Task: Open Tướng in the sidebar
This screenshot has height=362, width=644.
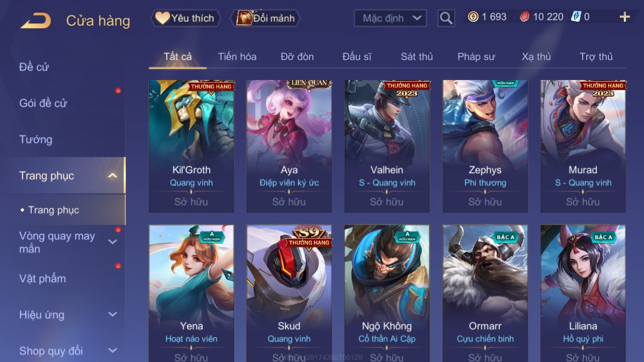Action: pyautogui.click(x=36, y=139)
